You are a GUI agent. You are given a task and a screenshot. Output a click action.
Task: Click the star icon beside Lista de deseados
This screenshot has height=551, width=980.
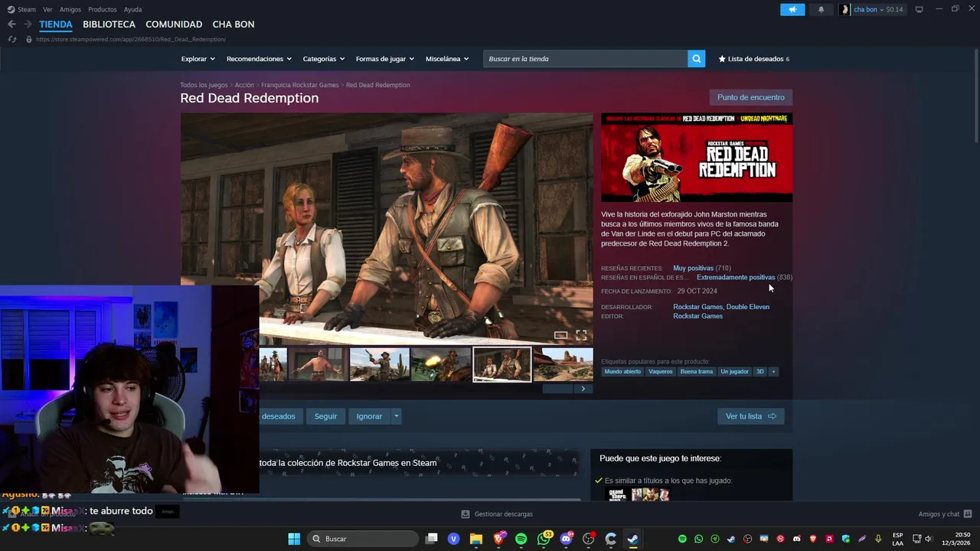coord(722,59)
